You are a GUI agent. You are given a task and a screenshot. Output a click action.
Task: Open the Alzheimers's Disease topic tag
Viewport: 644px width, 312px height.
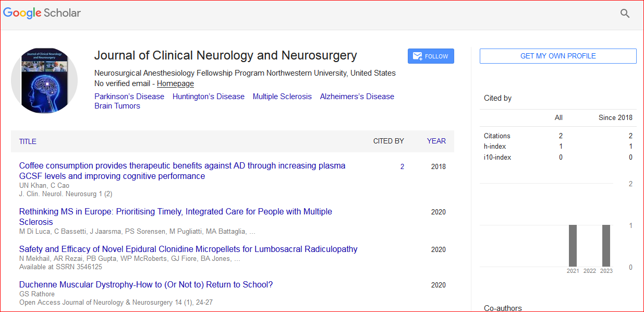pos(357,97)
